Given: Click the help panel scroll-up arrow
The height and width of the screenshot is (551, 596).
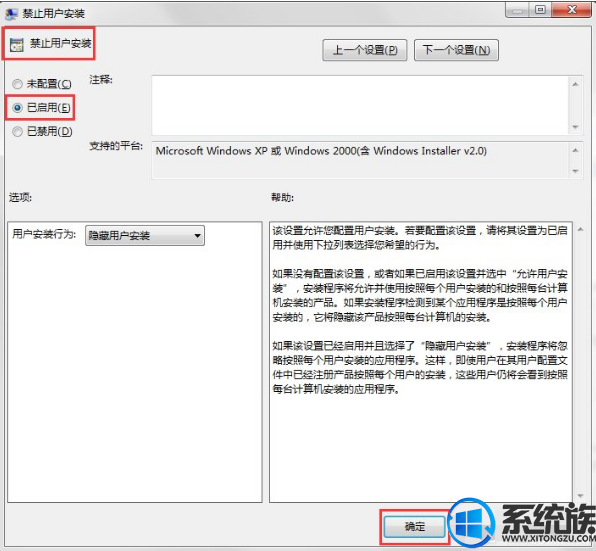Looking at the screenshot, I should click(x=580, y=229).
